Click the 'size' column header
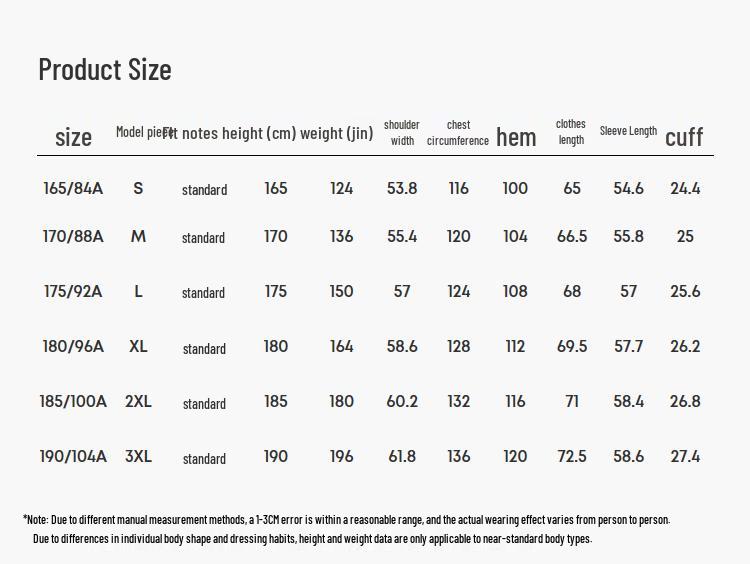Screen dimensions: 750x564 tap(73, 137)
